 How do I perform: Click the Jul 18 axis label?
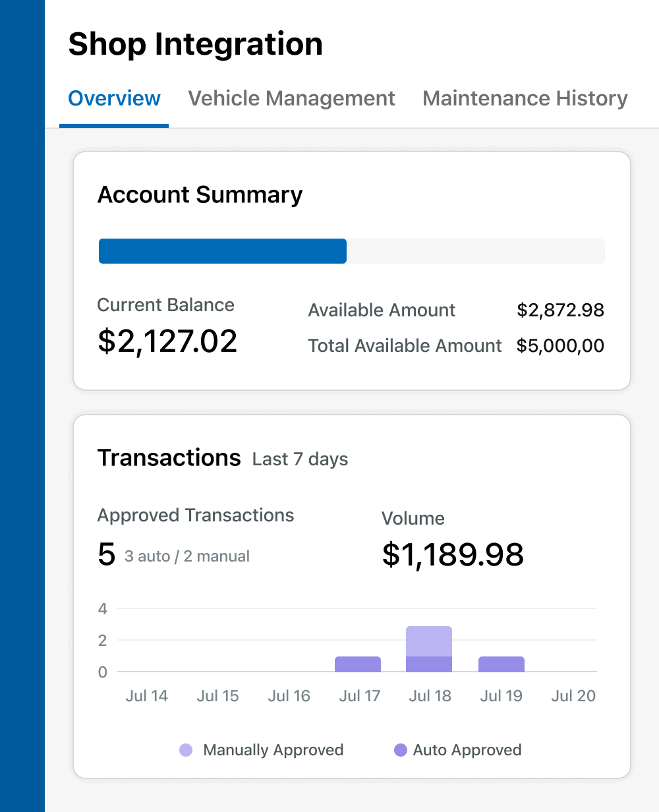430,696
